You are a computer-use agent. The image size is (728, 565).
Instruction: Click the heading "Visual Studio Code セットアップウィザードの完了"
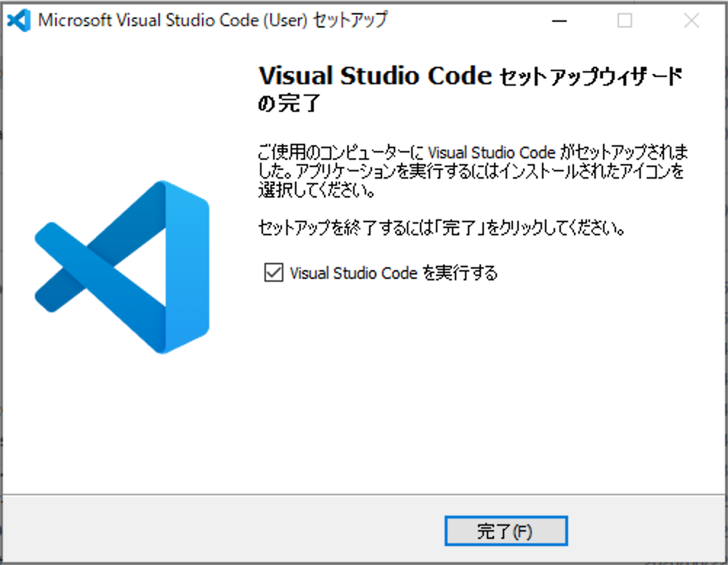coord(470,89)
